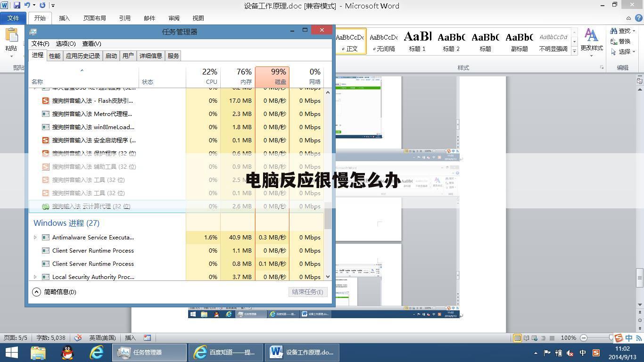Viewport: 644px width, 362px height.
Task: Expand the Local Security Authority Process row
Action: [35, 277]
